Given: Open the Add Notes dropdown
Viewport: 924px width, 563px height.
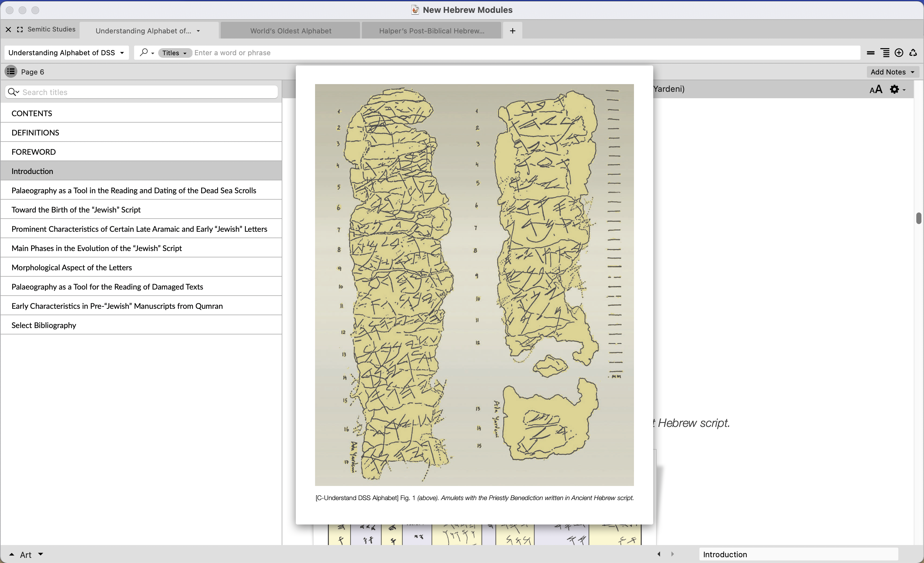Looking at the screenshot, I should tap(892, 72).
